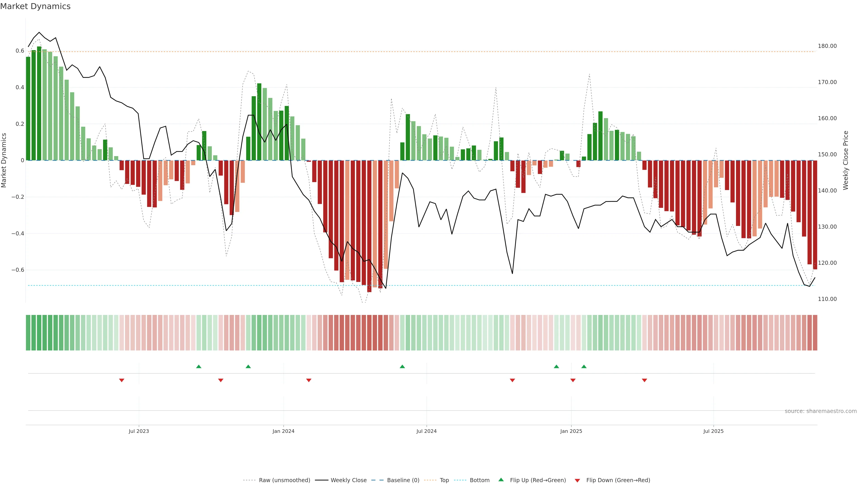868x488 pixels.
Task: Click the source: sharemaestro.com text
Action: (x=821, y=411)
